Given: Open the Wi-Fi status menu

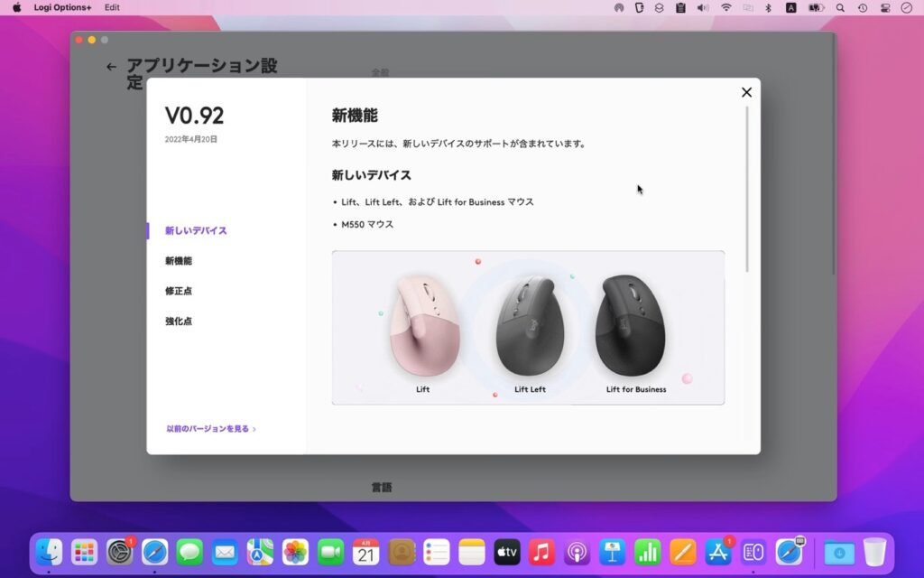Looking at the screenshot, I should [726, 7].
